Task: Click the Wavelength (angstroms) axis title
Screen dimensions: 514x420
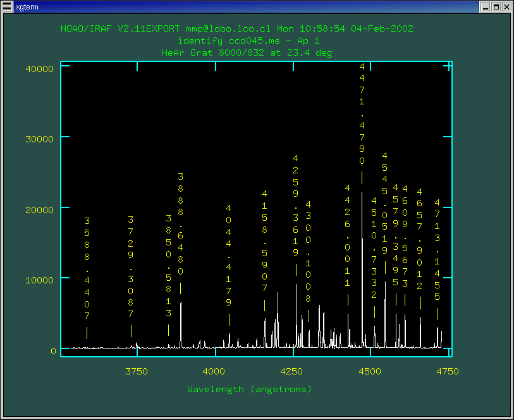Action: pos(250,389)
